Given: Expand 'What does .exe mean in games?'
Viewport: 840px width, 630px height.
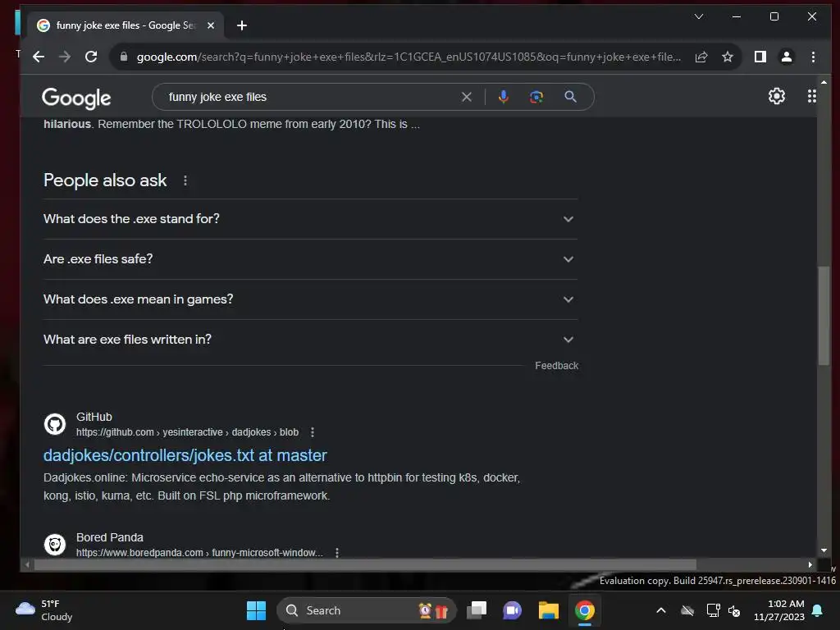Looking at the screenshot, I should click(x=310, y=299).
